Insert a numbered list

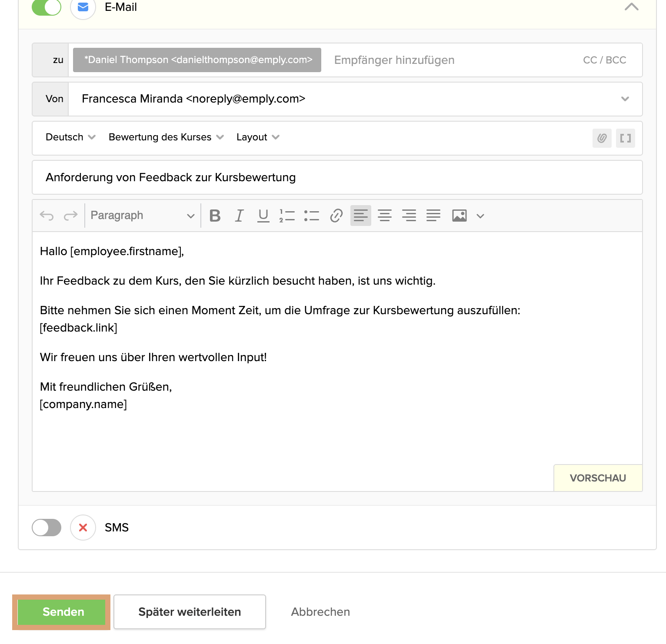pyautogui.click(x=287, y=216)
